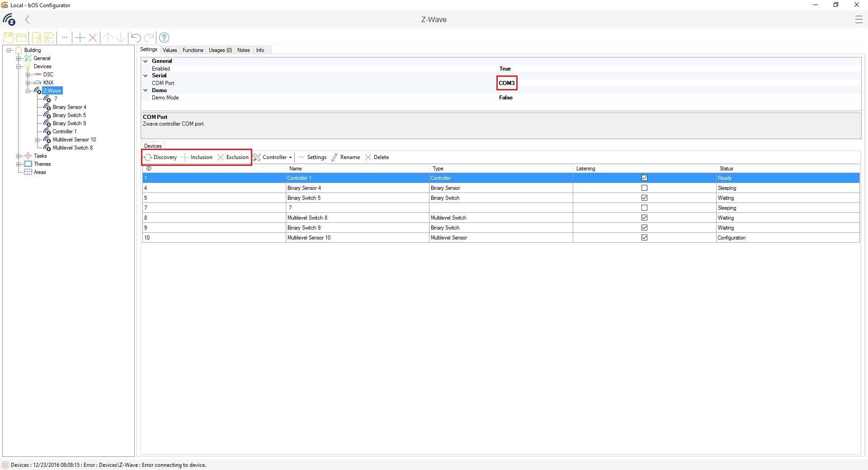Open the hamburger menu at top right

tap(859, 19)
